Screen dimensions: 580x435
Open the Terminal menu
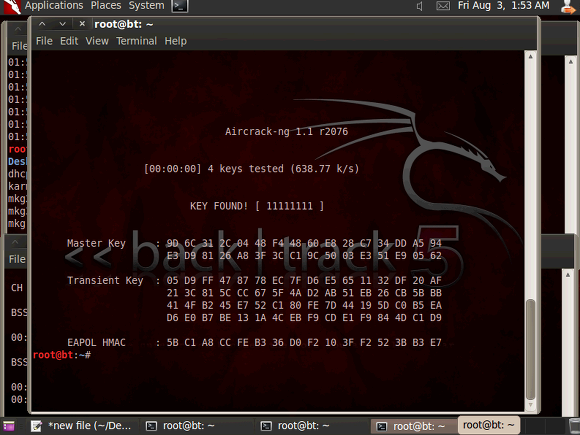[136, 41]
